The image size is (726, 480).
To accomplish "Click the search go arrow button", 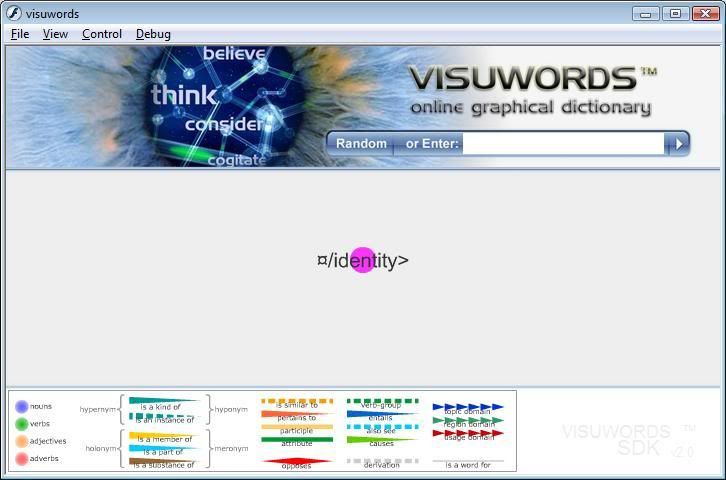I will [678, 144].
